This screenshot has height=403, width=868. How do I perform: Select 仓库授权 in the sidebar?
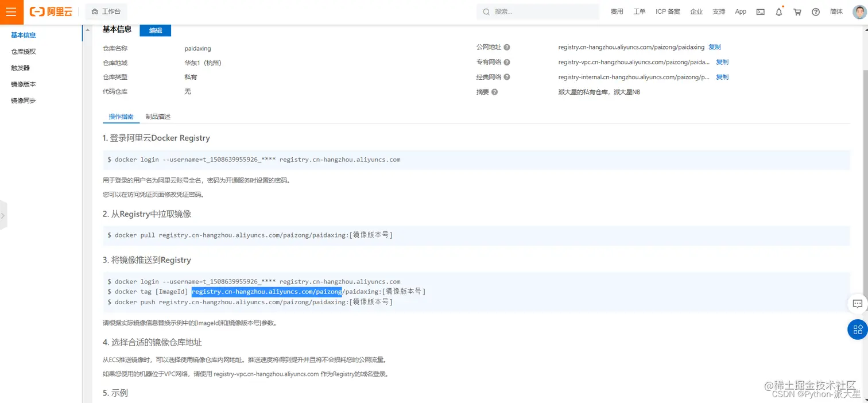pyautogui.click(x=24, y=51)
